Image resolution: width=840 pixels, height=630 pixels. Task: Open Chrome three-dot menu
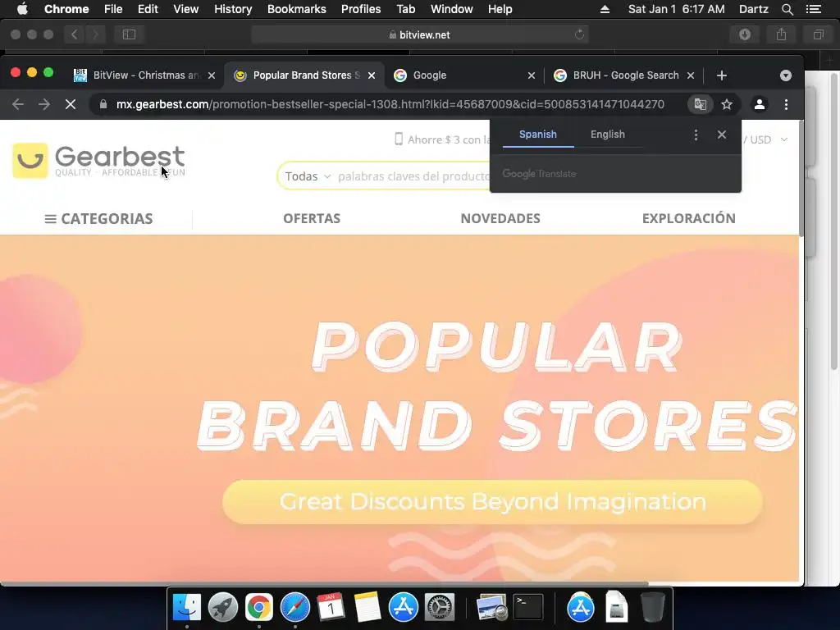coord(786,104)
